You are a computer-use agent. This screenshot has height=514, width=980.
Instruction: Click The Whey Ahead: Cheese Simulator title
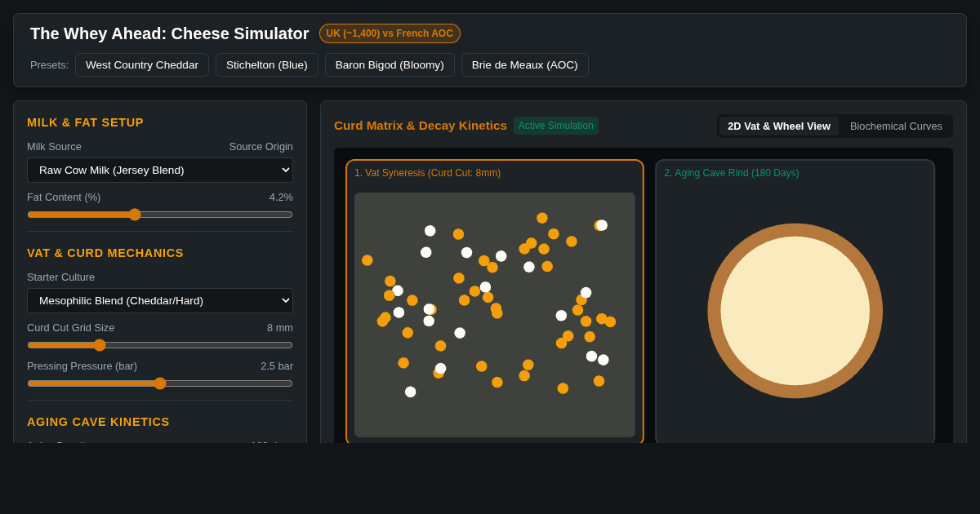[170, 33]
